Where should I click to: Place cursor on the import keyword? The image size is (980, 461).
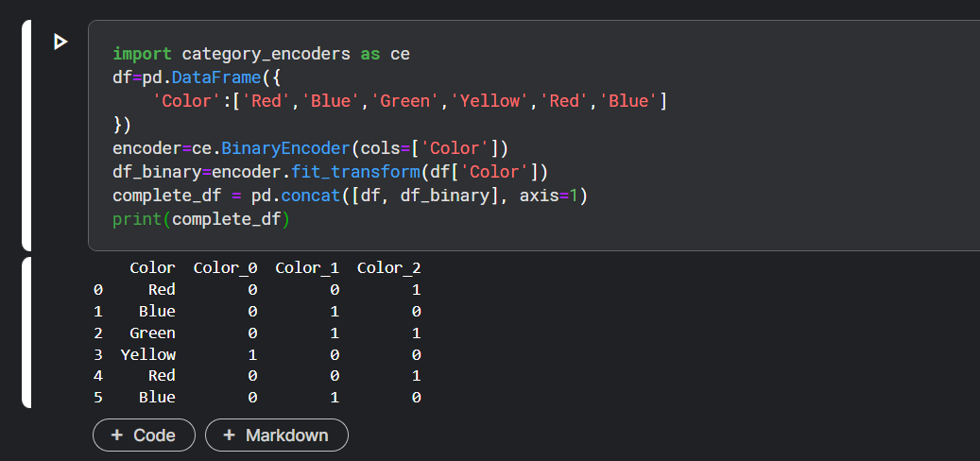pyautogui.click(x=141, y=54)
